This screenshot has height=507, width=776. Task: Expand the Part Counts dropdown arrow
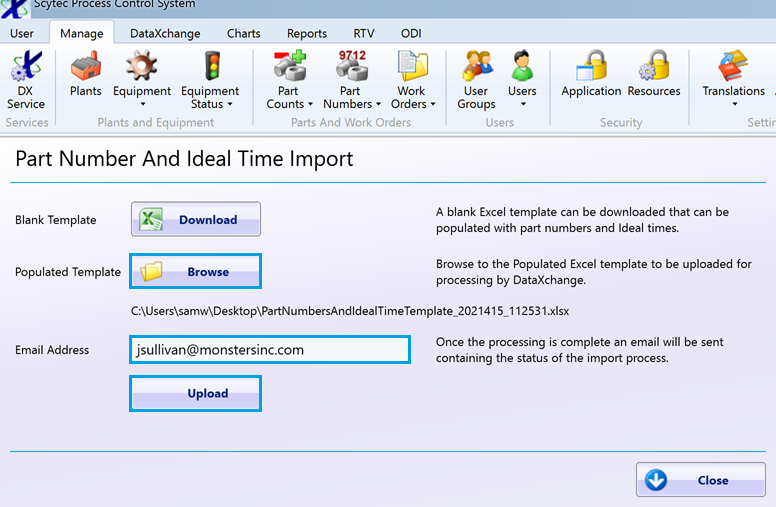(x=310, y=104)
